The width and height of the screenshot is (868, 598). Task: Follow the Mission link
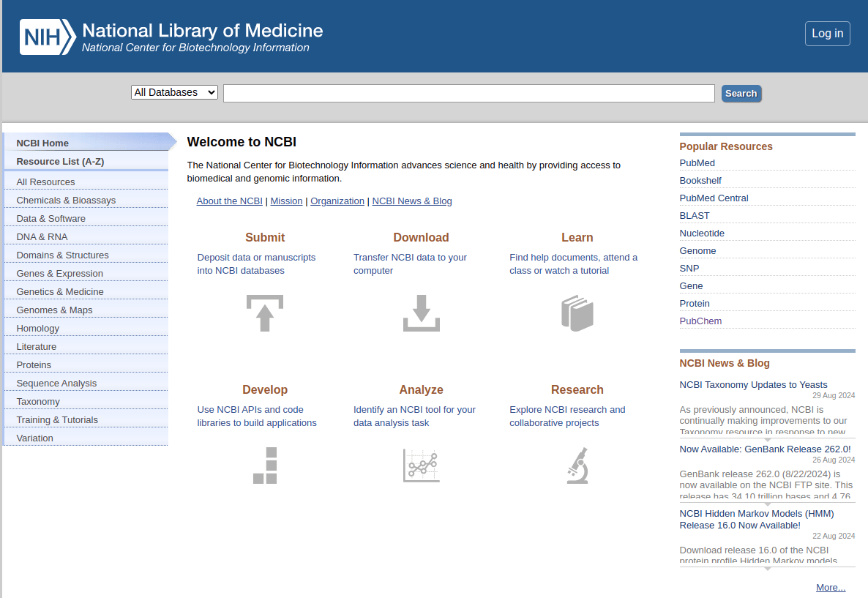point(286,201)
